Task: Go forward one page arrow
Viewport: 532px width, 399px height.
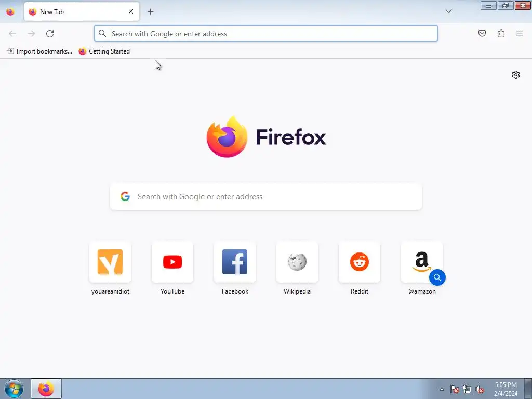Action: coord(31,34)
